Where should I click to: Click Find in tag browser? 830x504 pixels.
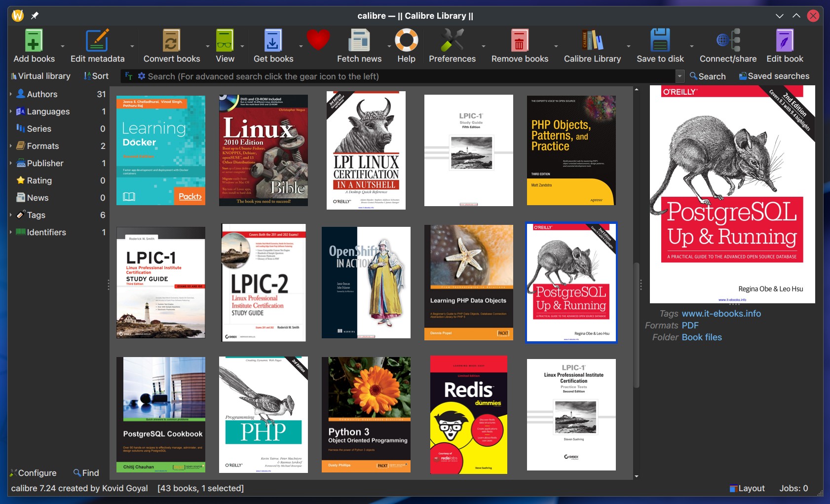coord(86,473)
